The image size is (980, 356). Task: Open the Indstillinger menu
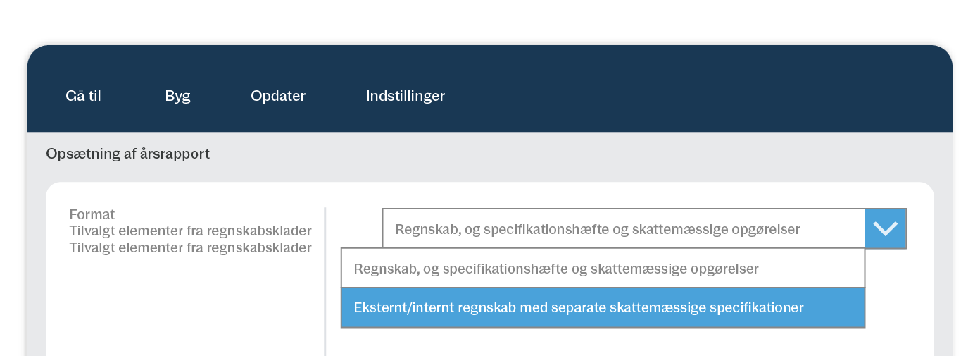[x=405, y=96]
